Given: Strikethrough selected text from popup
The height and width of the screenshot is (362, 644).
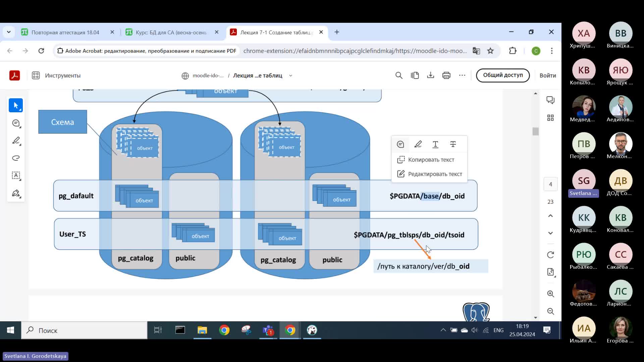Looking at the screenshot, I should 453,144.
